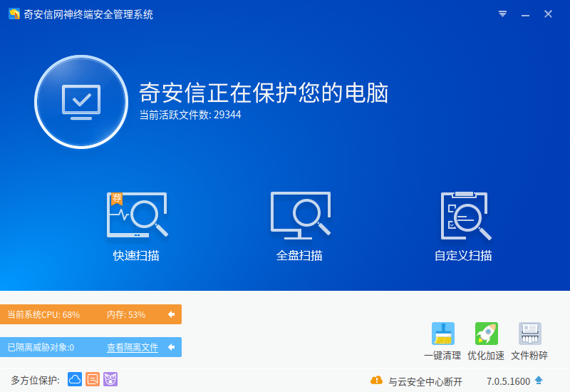Open the view quarantined files (查看隔离文件) link
Image resolution: width=570 pixels, height=392 pixels.
[133, 348]
